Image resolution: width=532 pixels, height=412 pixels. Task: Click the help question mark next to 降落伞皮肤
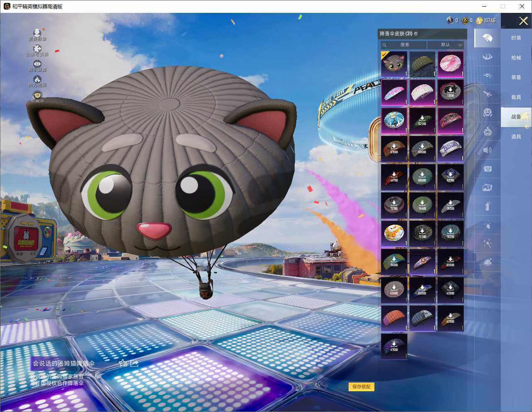pyautogui.click(x=416, y=34)
